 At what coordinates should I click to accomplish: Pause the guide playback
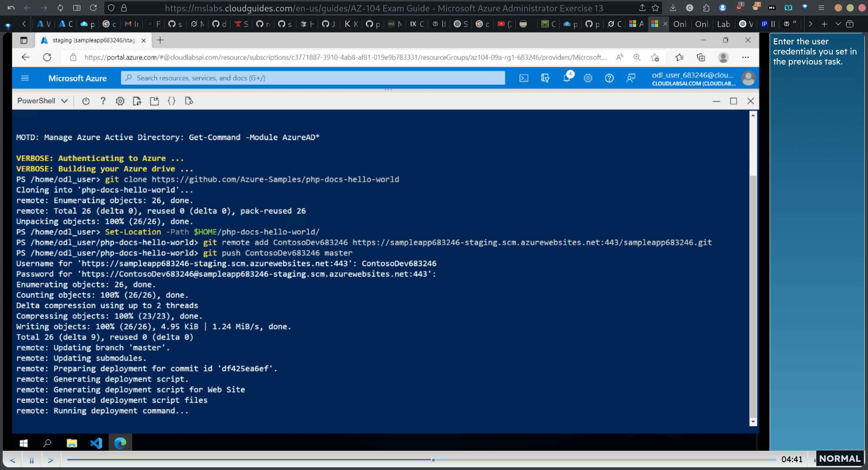(32, 460)
